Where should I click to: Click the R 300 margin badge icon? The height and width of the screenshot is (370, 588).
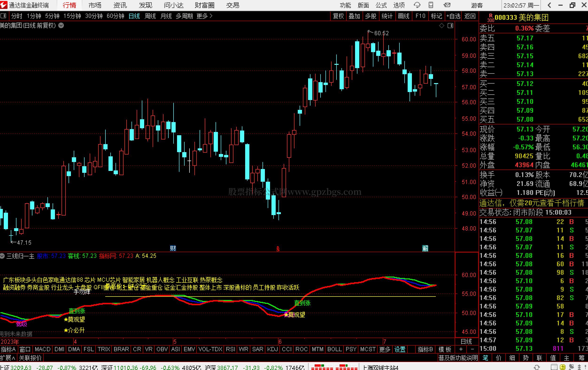(491, 18)
